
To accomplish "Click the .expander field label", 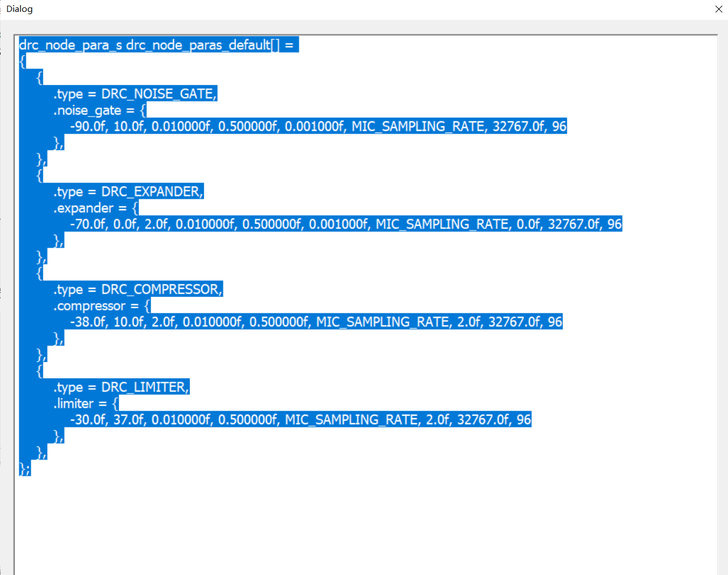I will click(83, 208).
